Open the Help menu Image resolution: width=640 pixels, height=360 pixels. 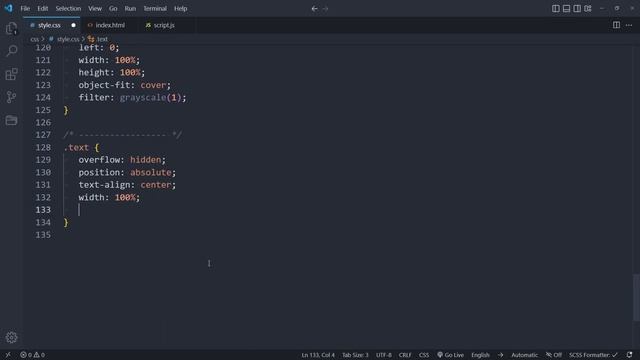(x=180, y=9)
